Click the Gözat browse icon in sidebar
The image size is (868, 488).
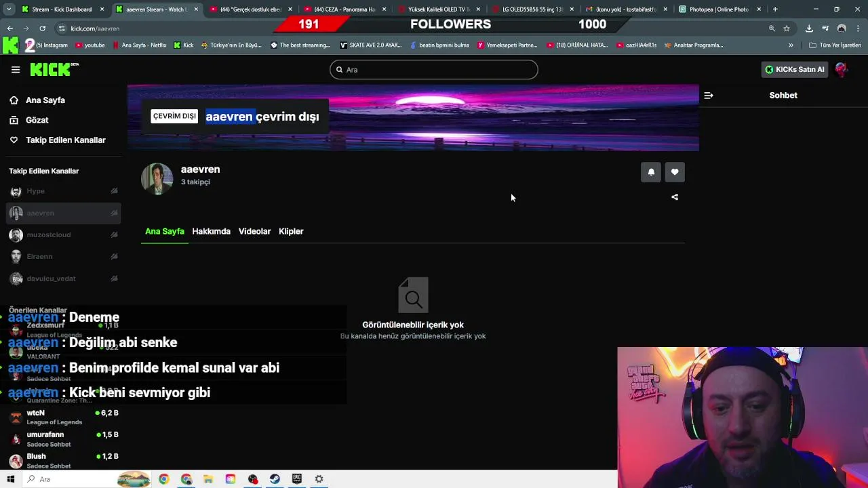click(x=14, y=120)
